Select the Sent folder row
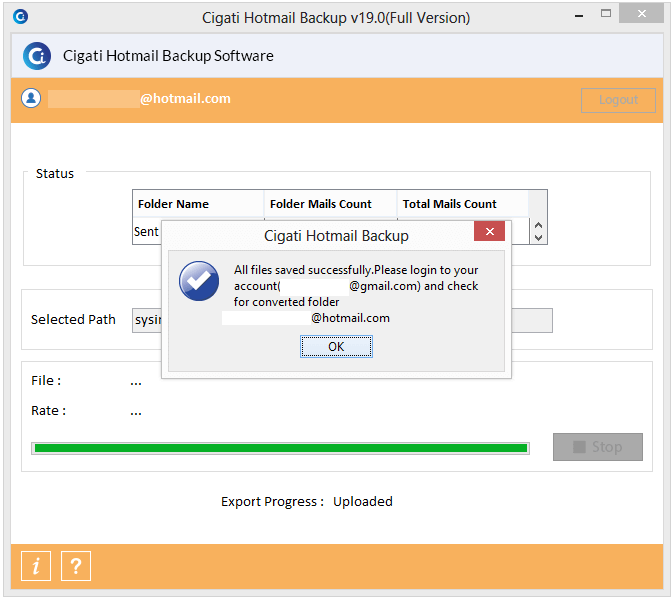The height and width of the screenshot is (601, 672). (x=147, y=231)
